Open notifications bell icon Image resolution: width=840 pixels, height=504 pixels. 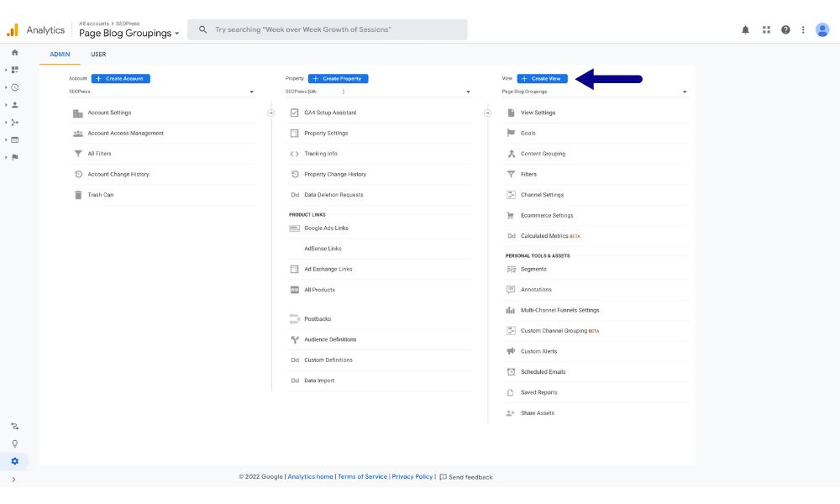click(745, 30)
